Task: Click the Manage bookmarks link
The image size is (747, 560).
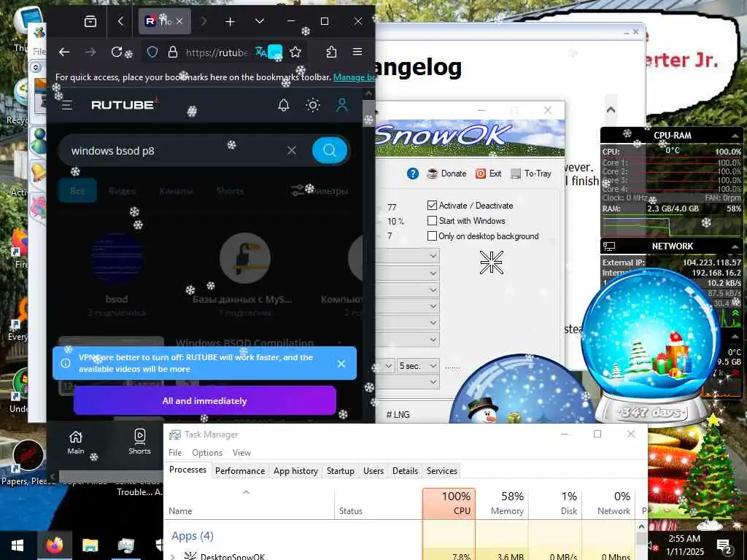Action: pyautogui.click(x=354, y=77)
